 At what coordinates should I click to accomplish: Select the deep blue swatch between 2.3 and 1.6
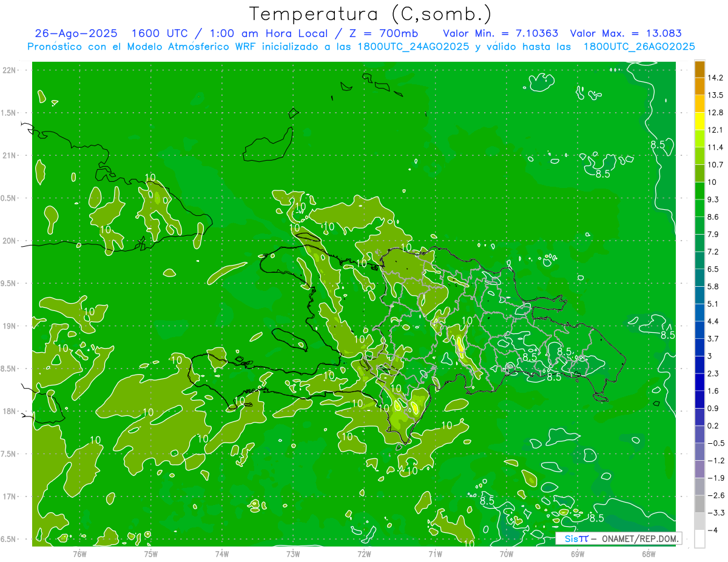699,382
